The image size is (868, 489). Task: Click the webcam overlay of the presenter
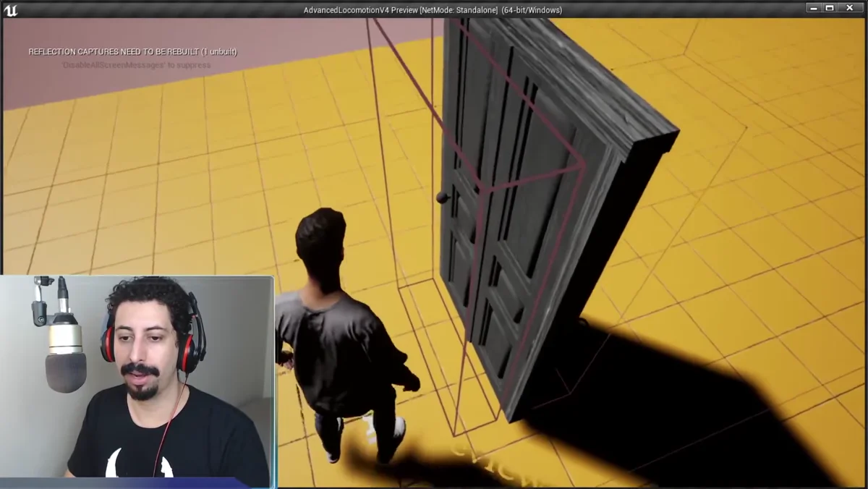click(137, 382)
